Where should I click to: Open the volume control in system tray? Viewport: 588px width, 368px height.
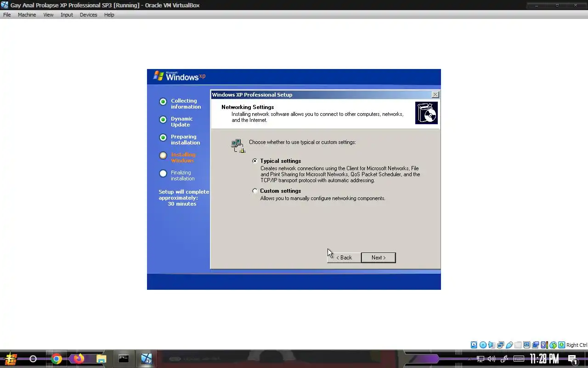point(492,359)
